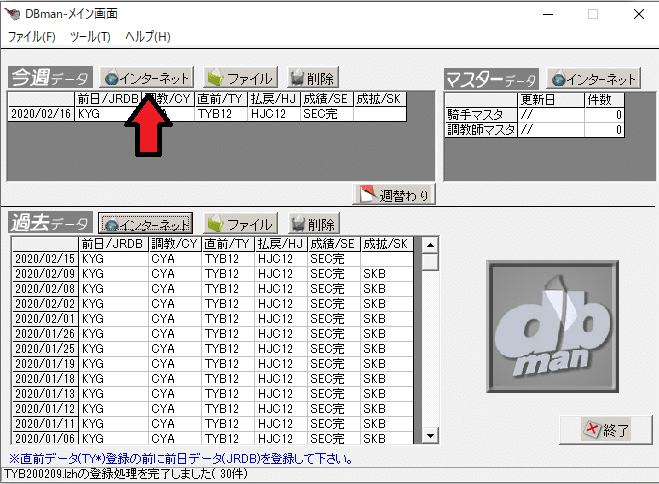This screenshot has height=484, width=659.
Task: Click CYA cell in the 2020/02/15 row
Action: pos(175,259)
